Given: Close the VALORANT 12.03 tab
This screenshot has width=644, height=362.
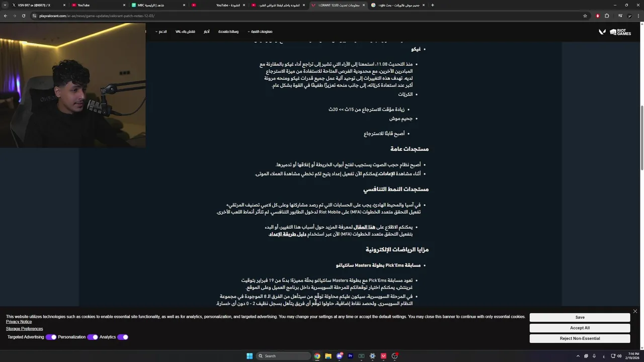Looking at the screenshot, I should pyautogui.click(x=364, y=5).
